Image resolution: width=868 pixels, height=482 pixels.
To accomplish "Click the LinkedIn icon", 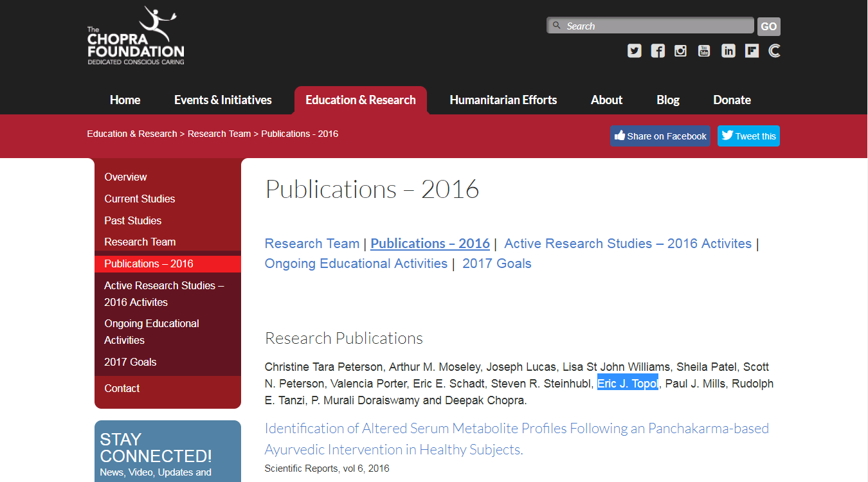I will click(x=728, y=51).
